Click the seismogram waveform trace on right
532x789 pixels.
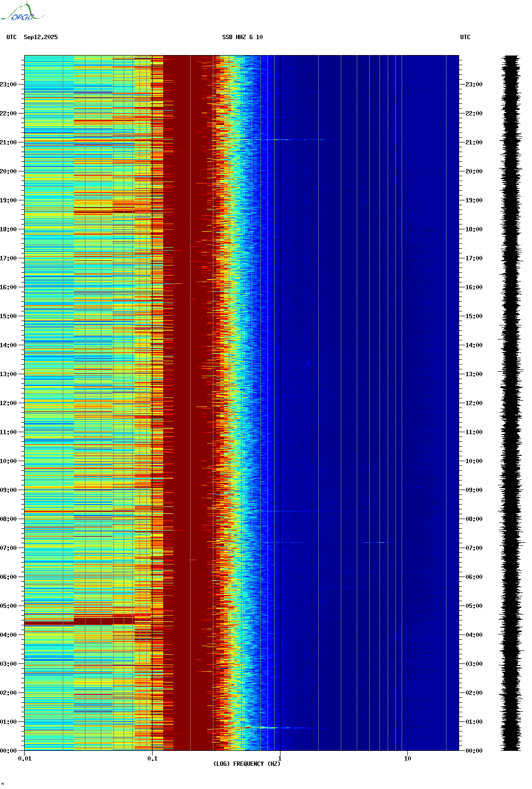(x=512, y=403)
